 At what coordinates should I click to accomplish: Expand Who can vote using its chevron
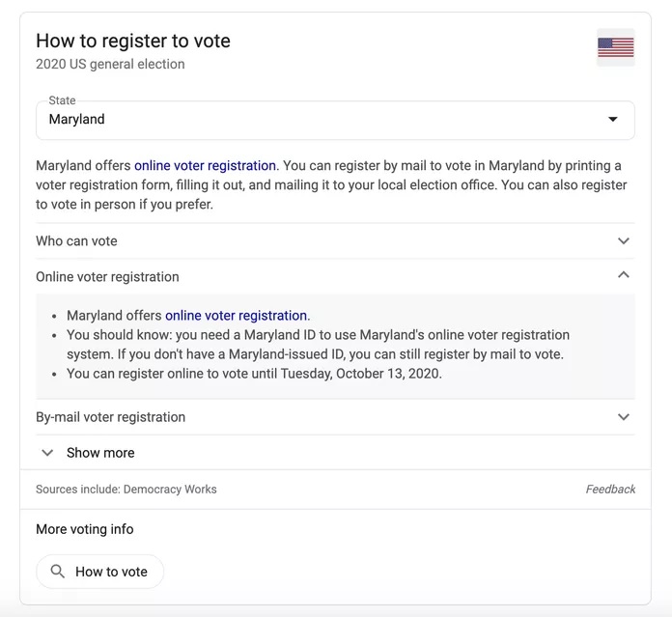click(x=623, y=241)
